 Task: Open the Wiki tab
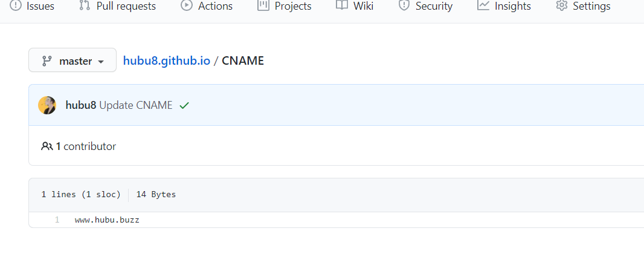363,6
